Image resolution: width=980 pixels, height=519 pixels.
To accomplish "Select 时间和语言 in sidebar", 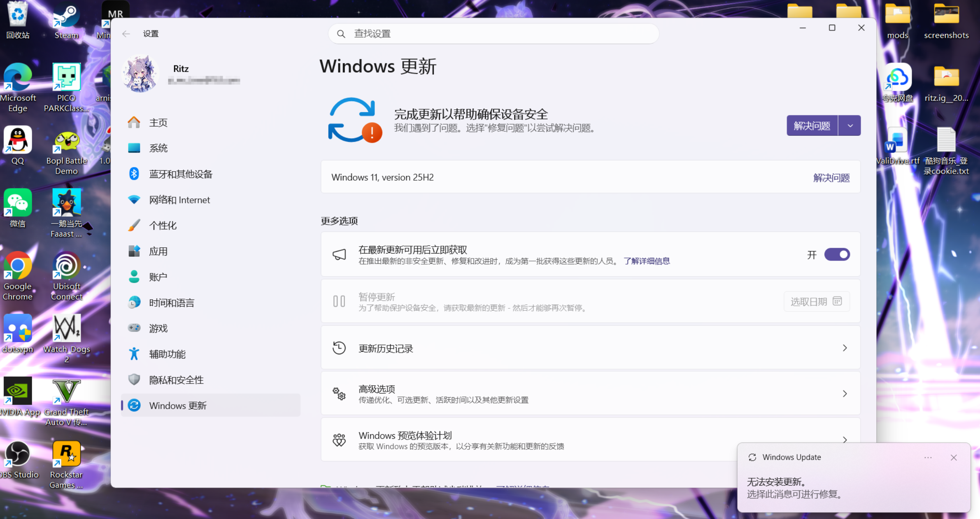I will click(x=210, y=303).
